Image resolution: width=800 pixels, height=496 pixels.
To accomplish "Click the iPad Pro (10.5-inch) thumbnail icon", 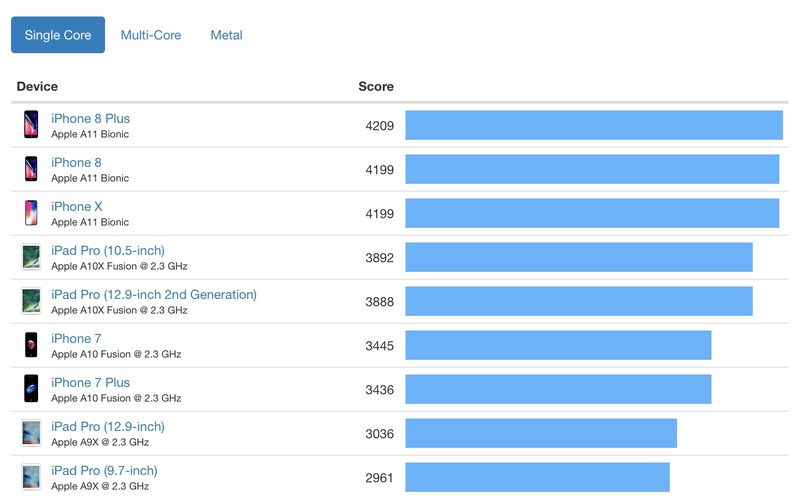I will point(31,257).
